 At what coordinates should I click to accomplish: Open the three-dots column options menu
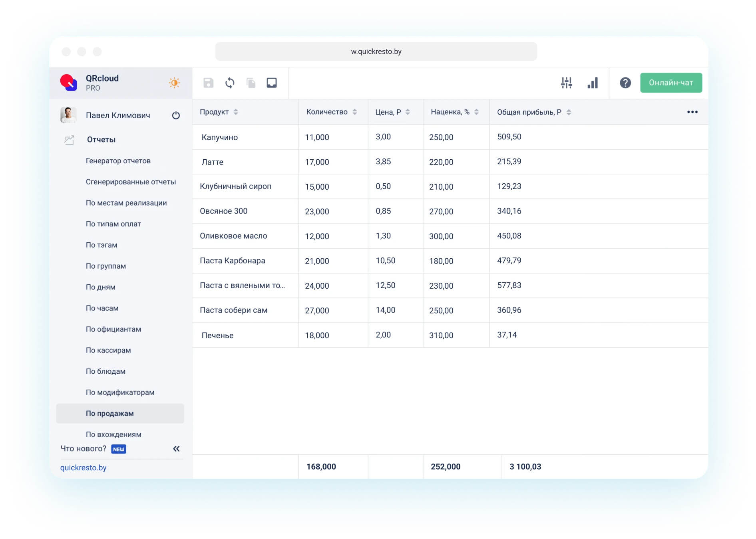pos(692,112)
